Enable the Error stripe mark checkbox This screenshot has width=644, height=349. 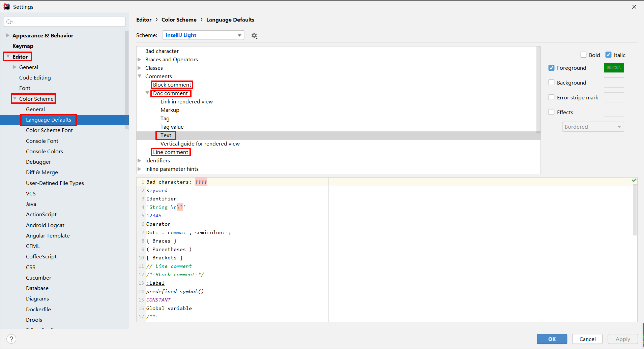point(551,97)
